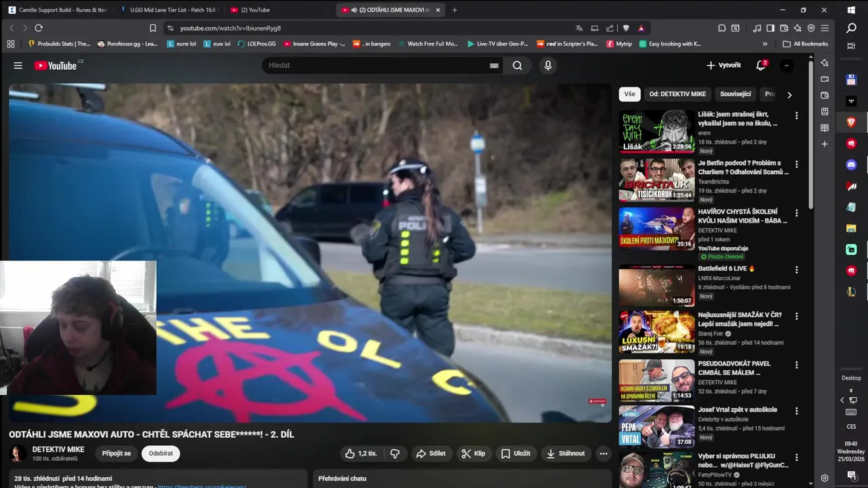Share the video via Sdílet

pyautogui.click(x=431, y=453)
